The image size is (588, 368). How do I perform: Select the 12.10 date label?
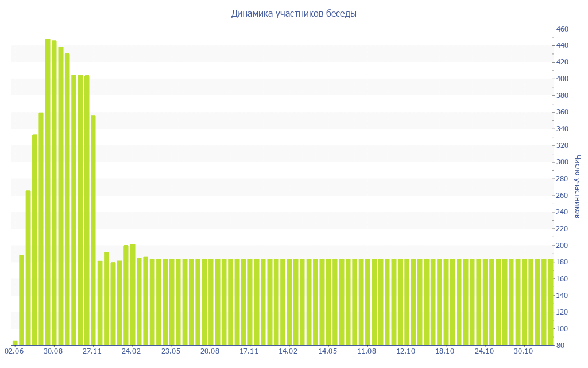[405, 351]
